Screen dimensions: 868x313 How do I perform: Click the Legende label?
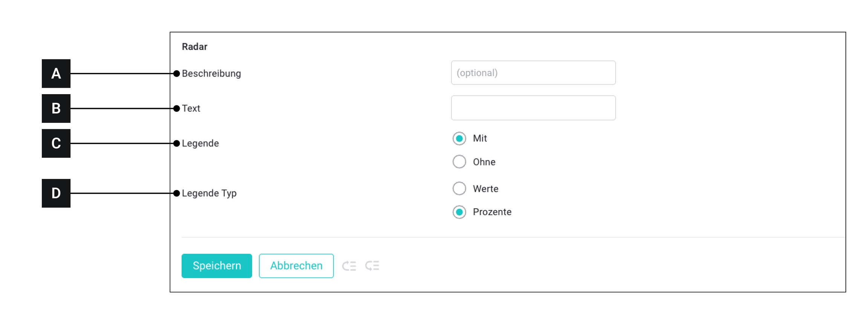(x=200, y=144)
